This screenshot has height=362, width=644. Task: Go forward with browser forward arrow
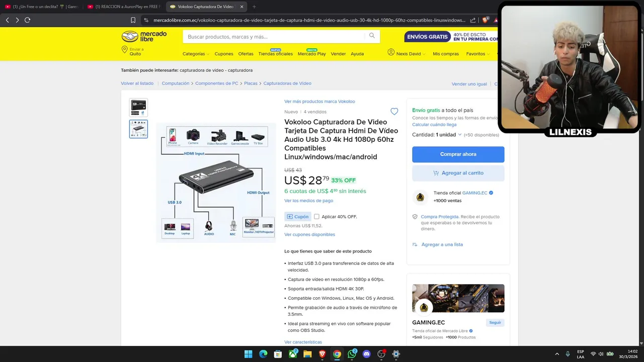click(x=17, y=20)
